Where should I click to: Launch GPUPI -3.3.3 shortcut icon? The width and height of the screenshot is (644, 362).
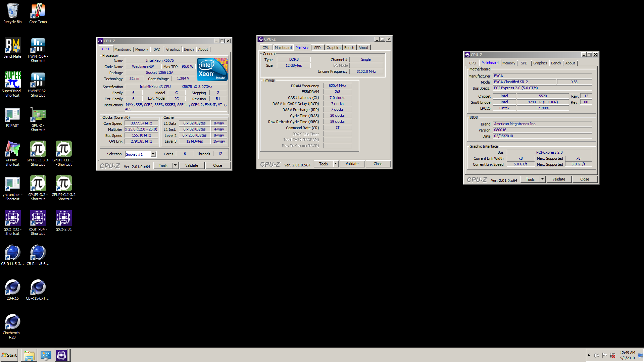point(38,154)
